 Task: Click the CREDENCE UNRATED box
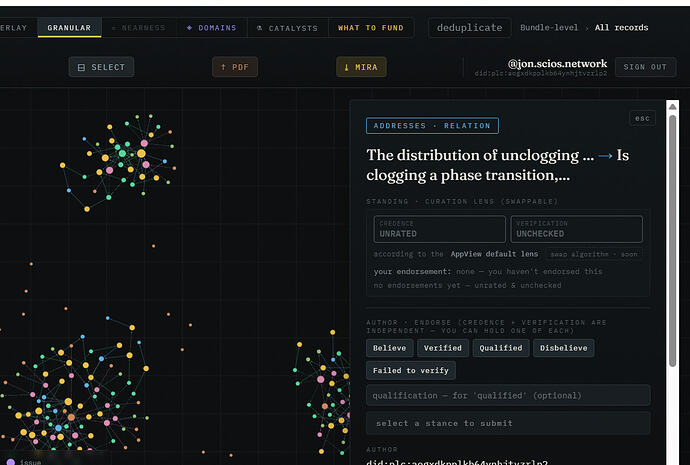(440, 229)
